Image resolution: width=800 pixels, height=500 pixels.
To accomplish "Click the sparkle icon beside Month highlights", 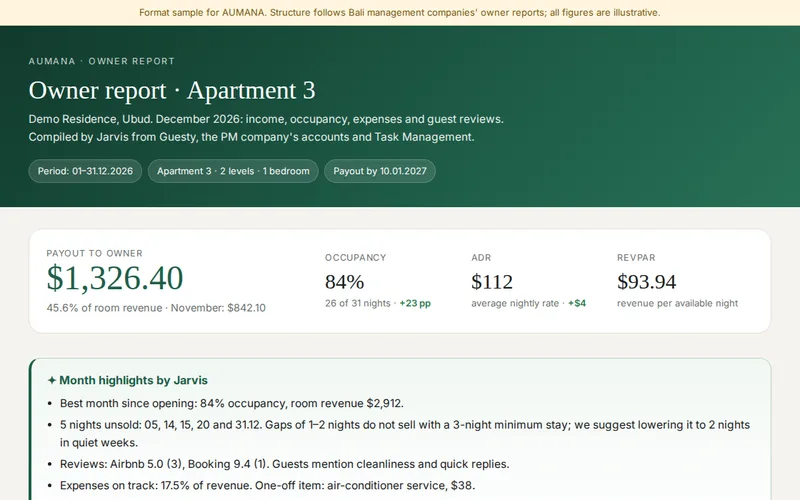I will point(52,381).
